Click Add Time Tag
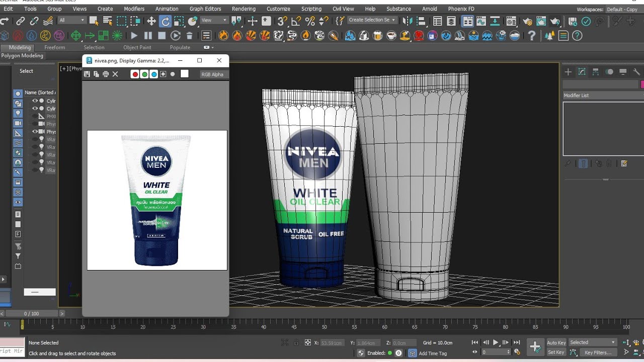 pyautogui.click(x=433, y=353)
